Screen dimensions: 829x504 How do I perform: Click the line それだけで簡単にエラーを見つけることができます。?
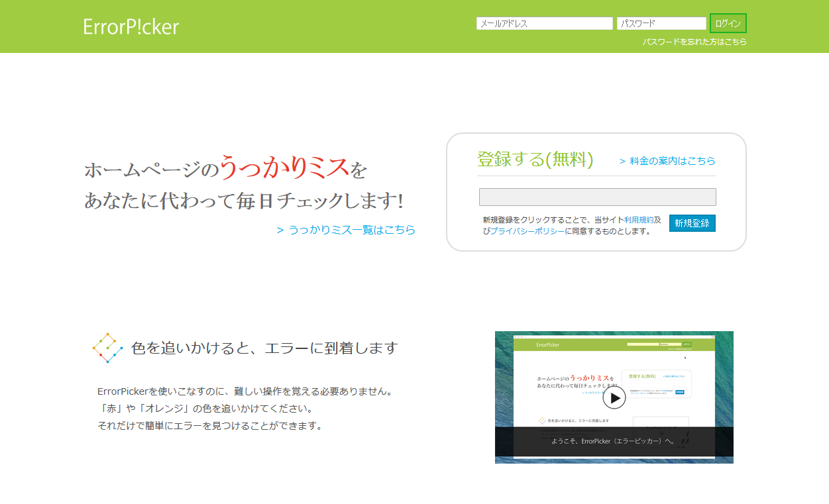(210, 426)
